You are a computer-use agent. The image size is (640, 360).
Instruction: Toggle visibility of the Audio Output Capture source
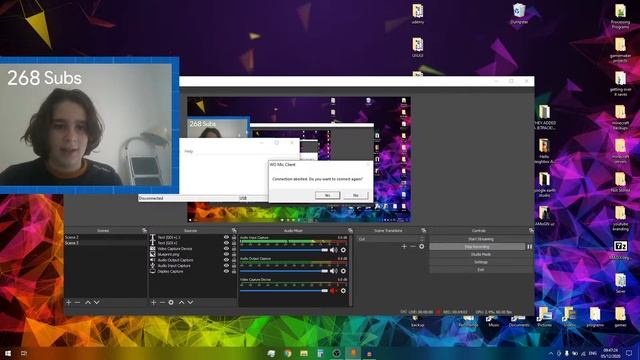227,260
